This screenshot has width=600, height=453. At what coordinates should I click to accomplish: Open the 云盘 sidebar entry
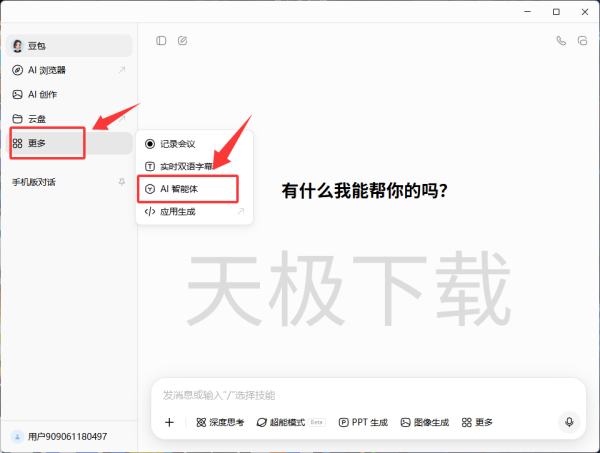tap(37, 119)
